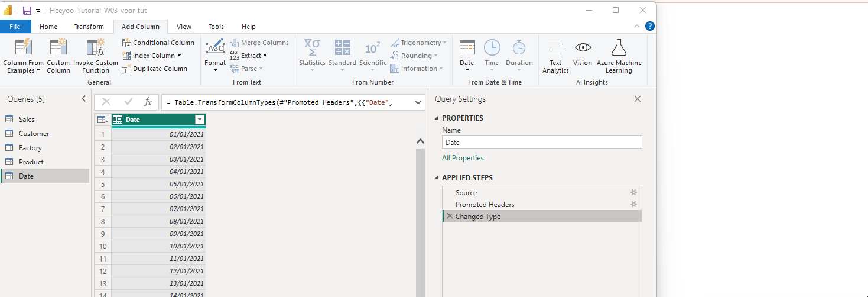Open Source step settings gear

coord(634,192)
